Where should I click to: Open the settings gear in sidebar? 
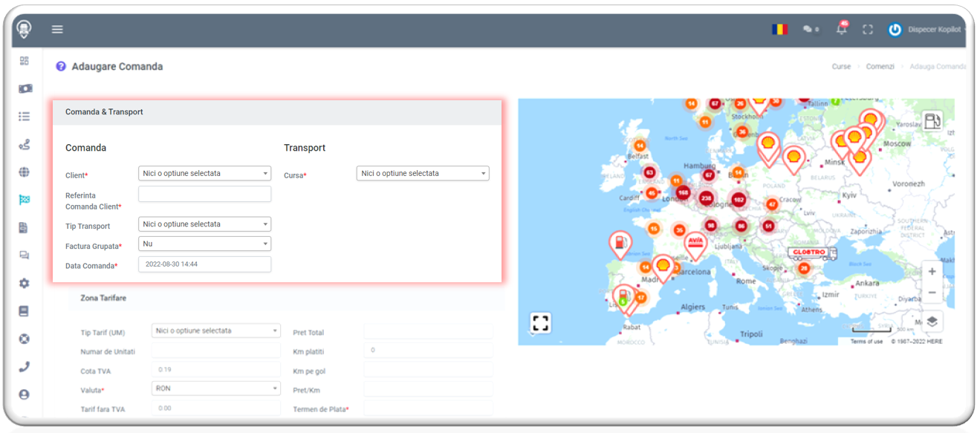25,284
